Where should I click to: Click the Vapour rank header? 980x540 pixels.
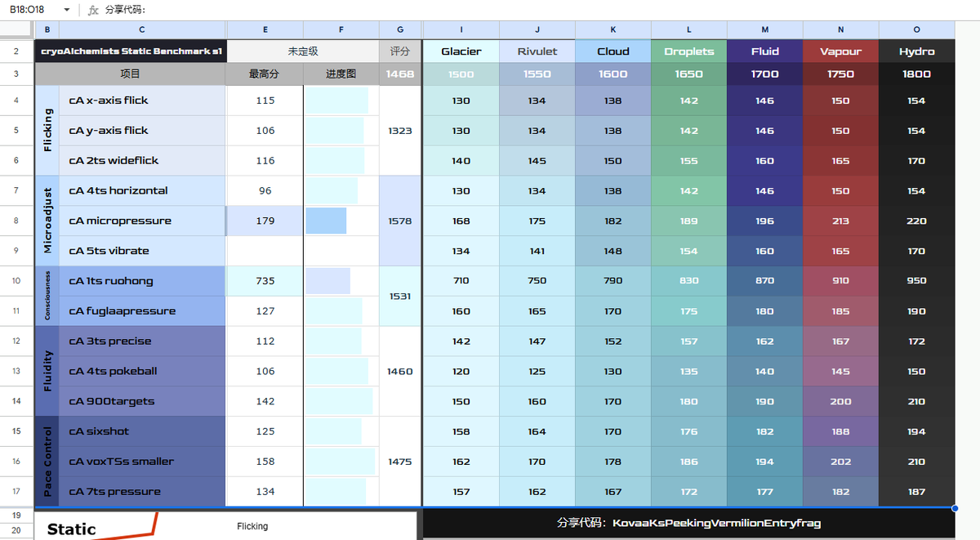tap(841, 51)
